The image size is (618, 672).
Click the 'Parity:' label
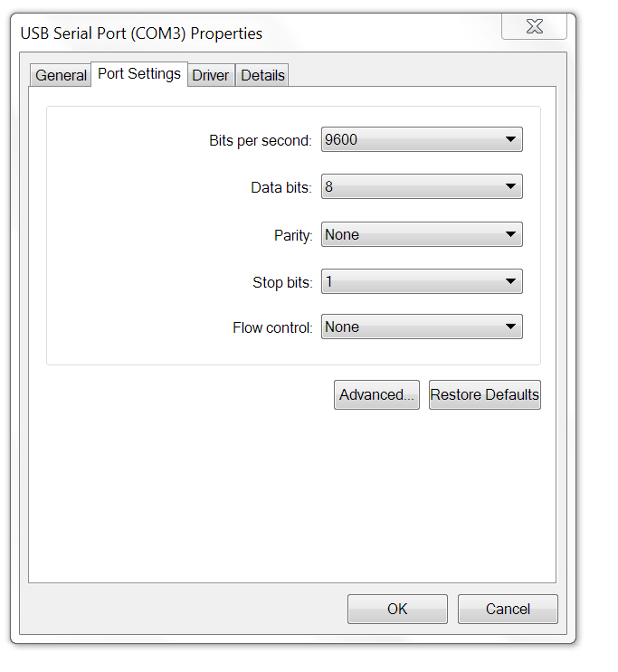(293, 236)
